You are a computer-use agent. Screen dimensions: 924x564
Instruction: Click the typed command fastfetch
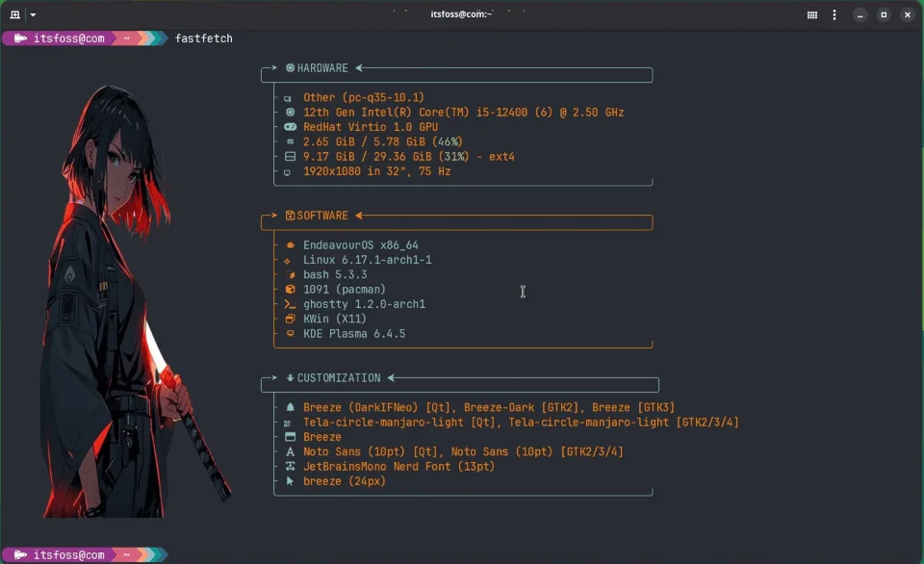click(x=204, y=38)
